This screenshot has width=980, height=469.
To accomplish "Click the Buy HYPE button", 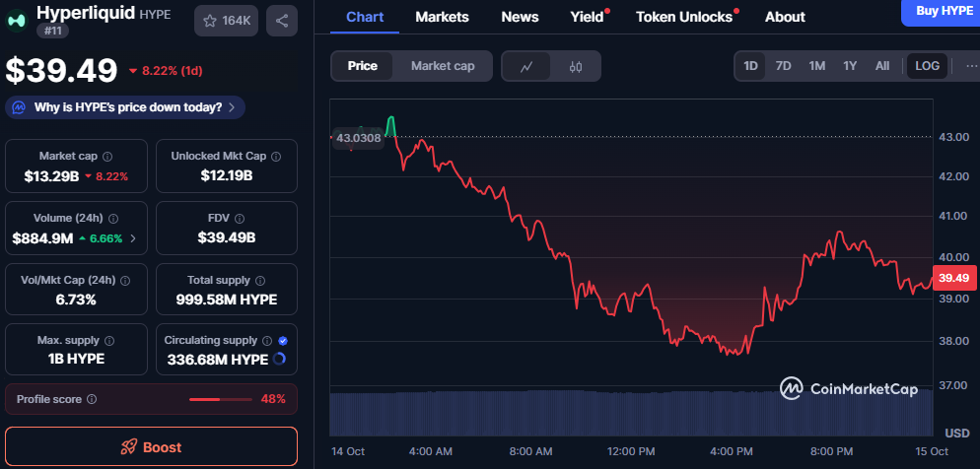I will click(937, 11).
